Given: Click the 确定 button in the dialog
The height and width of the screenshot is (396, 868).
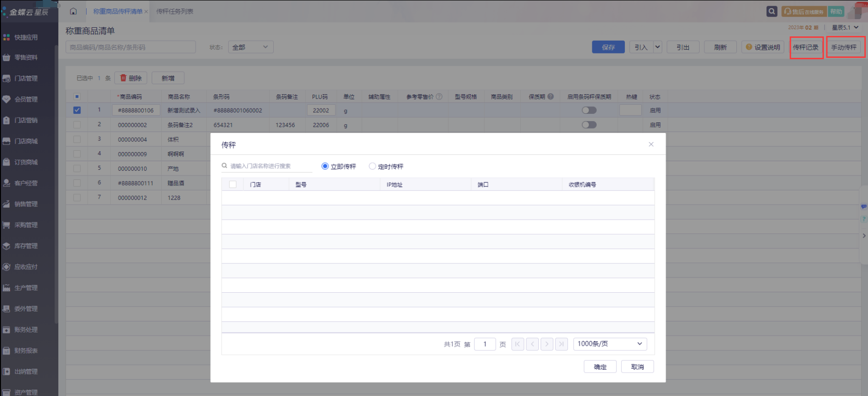Looking at the screenshot, I should [600, 367].
